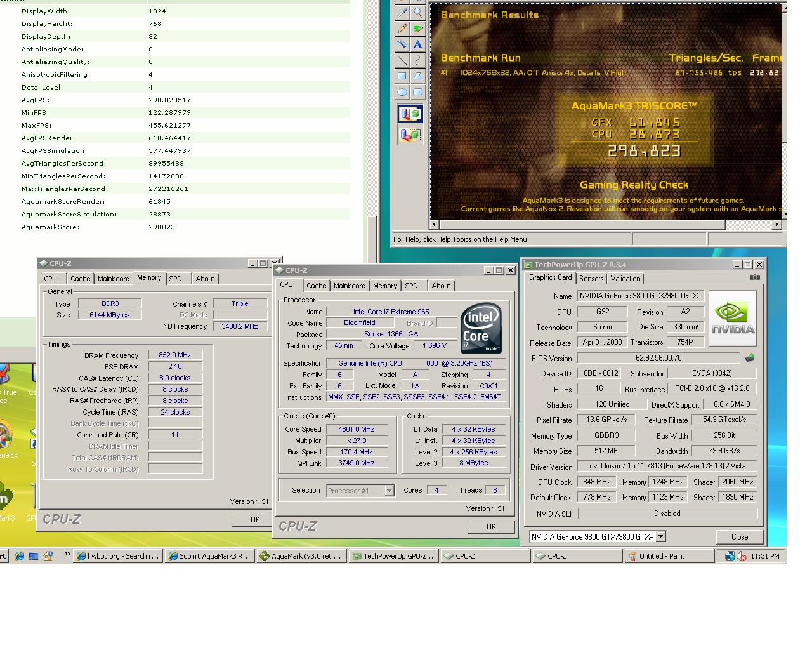Select the Rounded Rectangle tool in Paint
The height and width of the screenshot is (650, 812).
click(417, 92)
